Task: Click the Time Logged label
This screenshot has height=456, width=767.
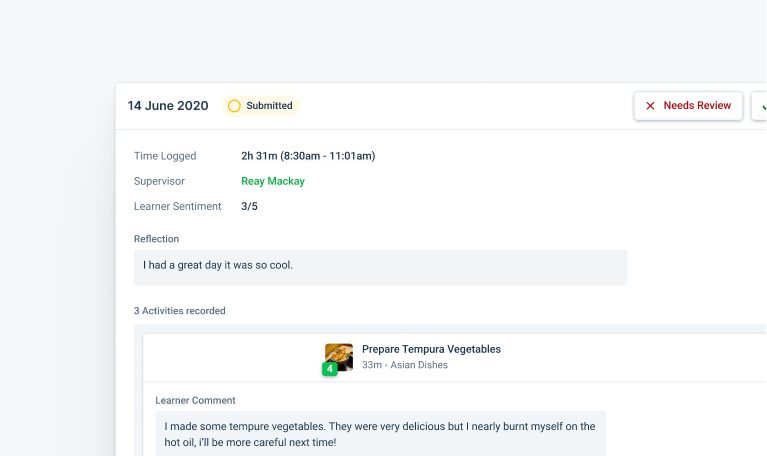Action: pos(165,156)
